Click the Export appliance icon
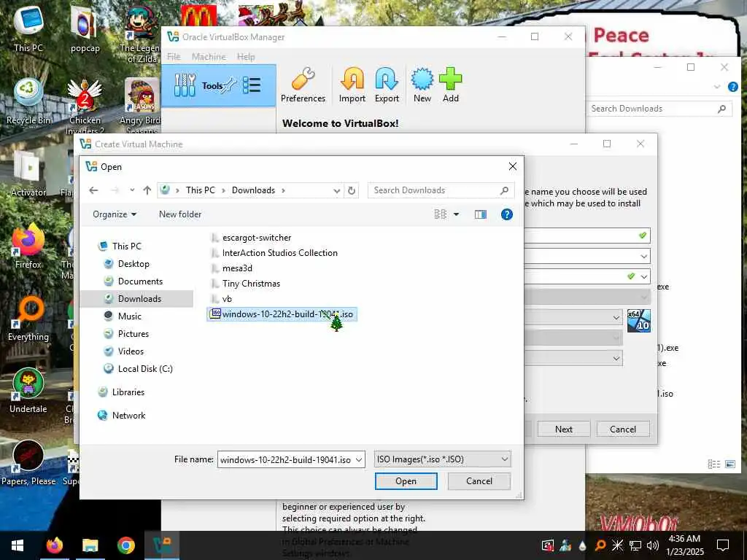The height and width of the screenshot is (560, 747). tap(387, 85)
